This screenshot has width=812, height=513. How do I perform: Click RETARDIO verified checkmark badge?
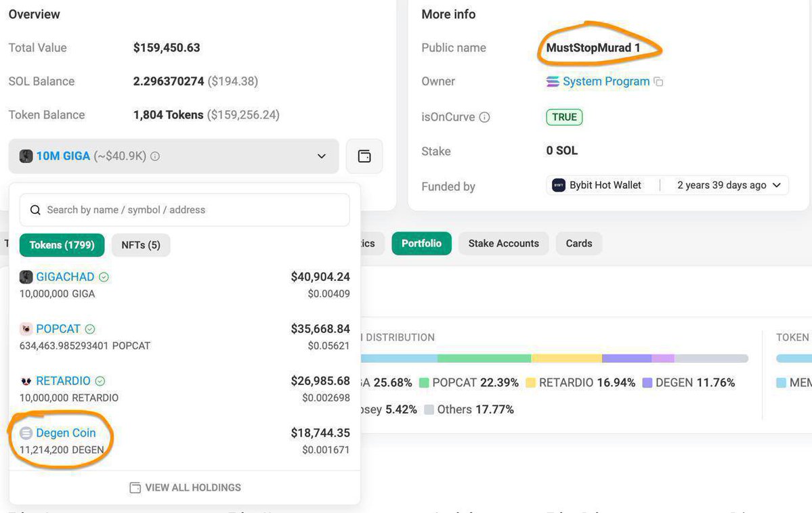click(100, 381)
